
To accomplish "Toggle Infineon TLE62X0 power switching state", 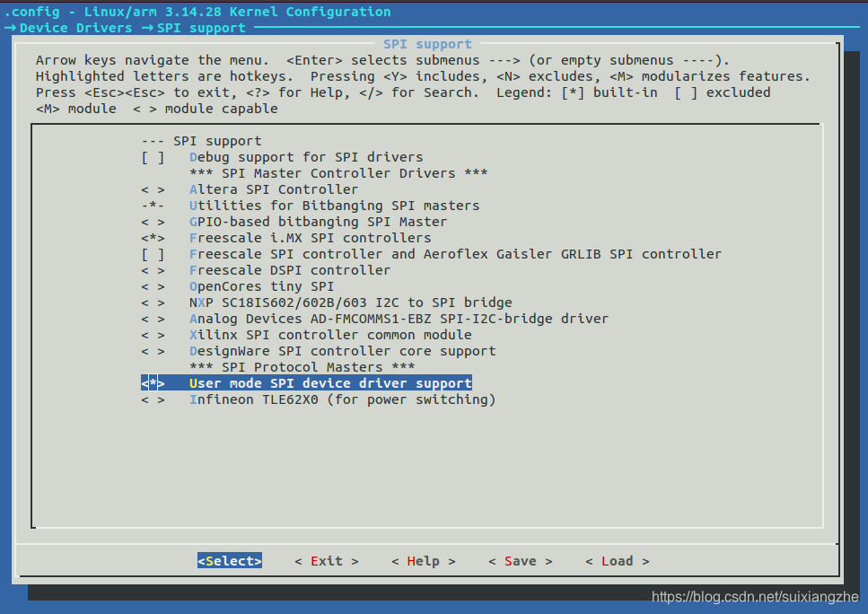I will pos(153,399).
